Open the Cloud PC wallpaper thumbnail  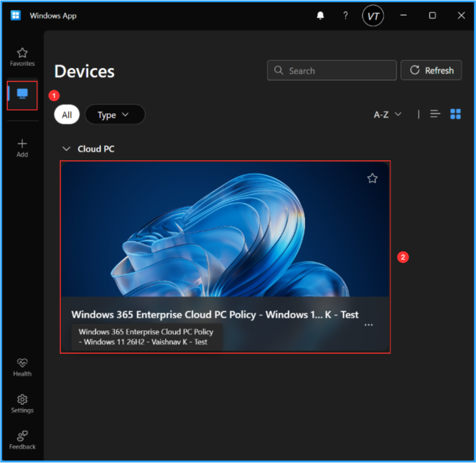(225, 230)
